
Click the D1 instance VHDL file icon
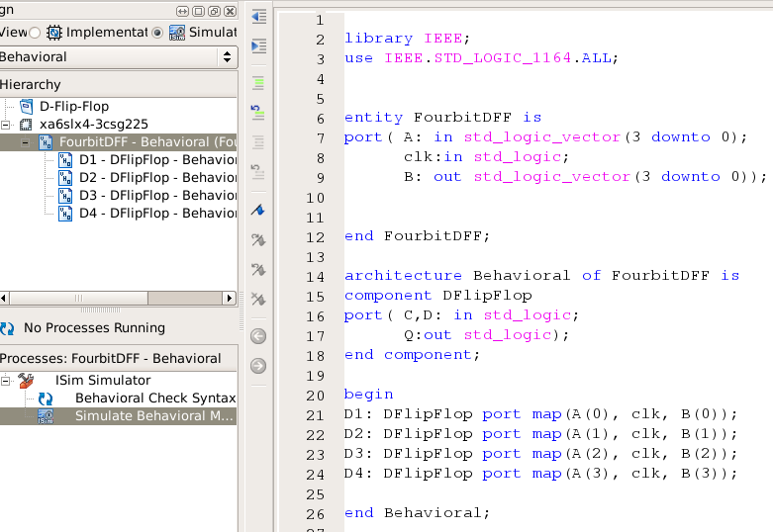[65, 160]
